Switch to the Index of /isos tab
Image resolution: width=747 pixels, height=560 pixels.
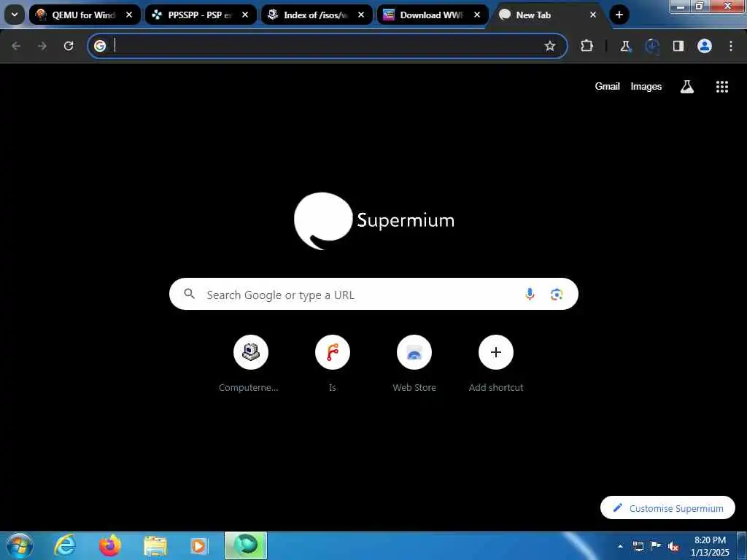pos(317,15)
